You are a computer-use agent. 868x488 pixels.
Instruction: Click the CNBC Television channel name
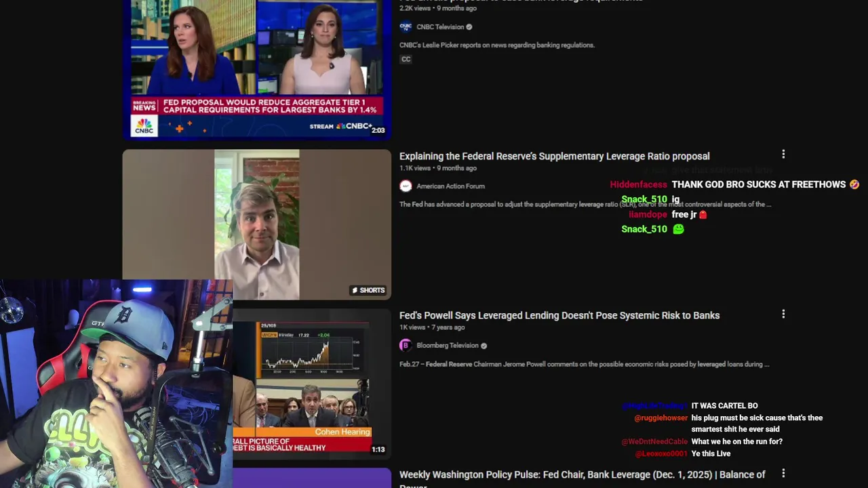click(440, 27)
